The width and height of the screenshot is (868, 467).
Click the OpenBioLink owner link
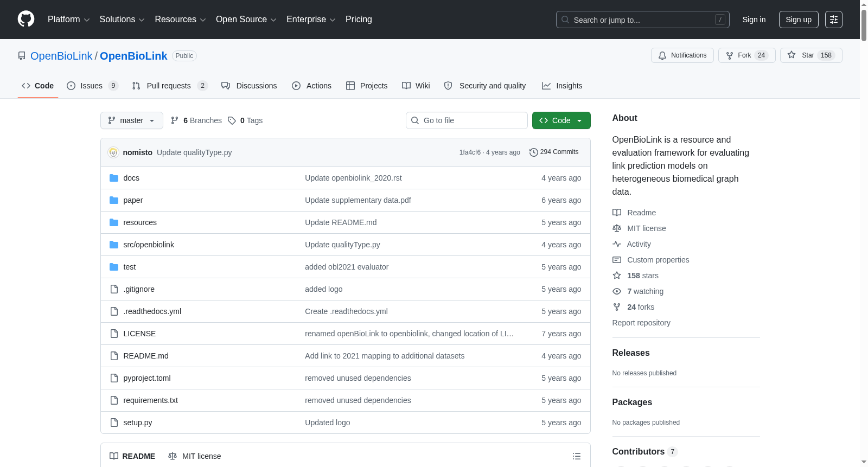pos(61,56)
